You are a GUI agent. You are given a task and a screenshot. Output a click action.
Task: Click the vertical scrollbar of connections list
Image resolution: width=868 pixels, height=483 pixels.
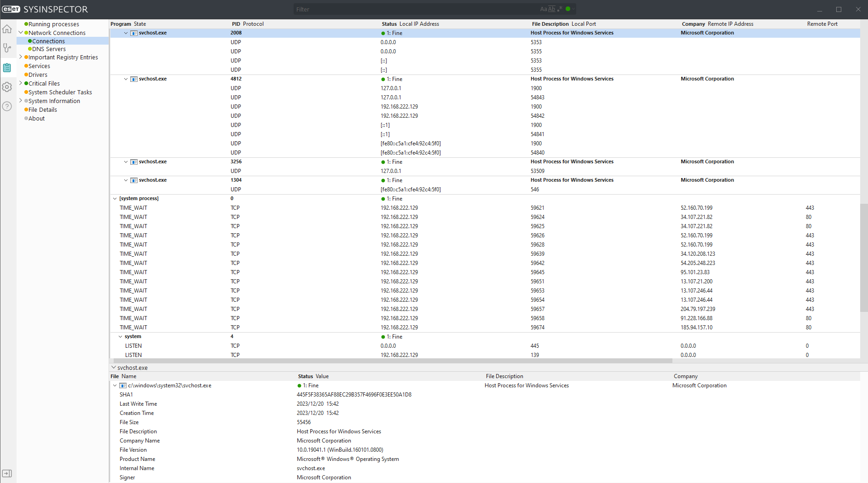click(864, 258)
